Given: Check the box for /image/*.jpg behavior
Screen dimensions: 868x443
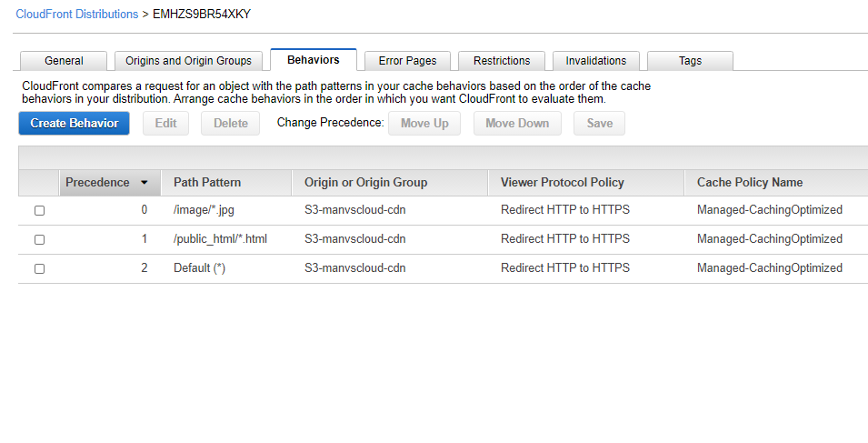Looking at the screenshot, I should (39, 210).
